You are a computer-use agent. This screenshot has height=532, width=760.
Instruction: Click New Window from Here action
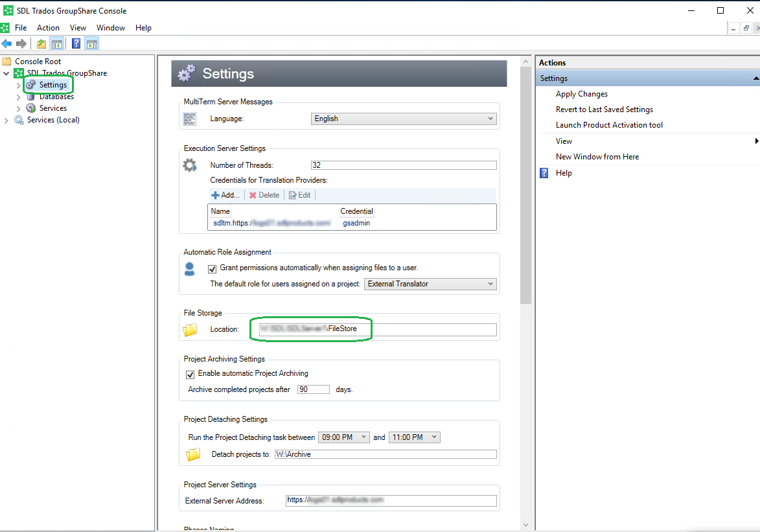tap(597, 157)
